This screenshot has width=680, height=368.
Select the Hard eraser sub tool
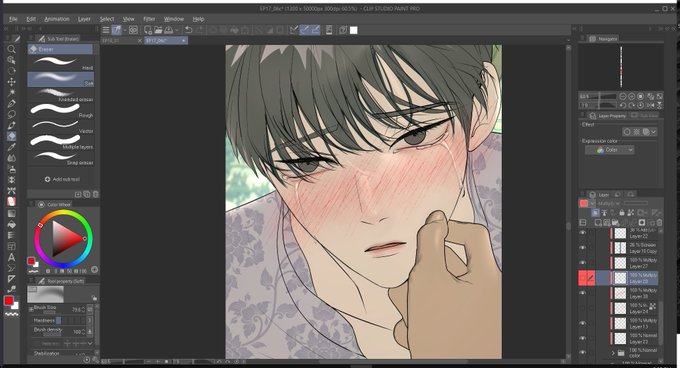tap(61, 63)
